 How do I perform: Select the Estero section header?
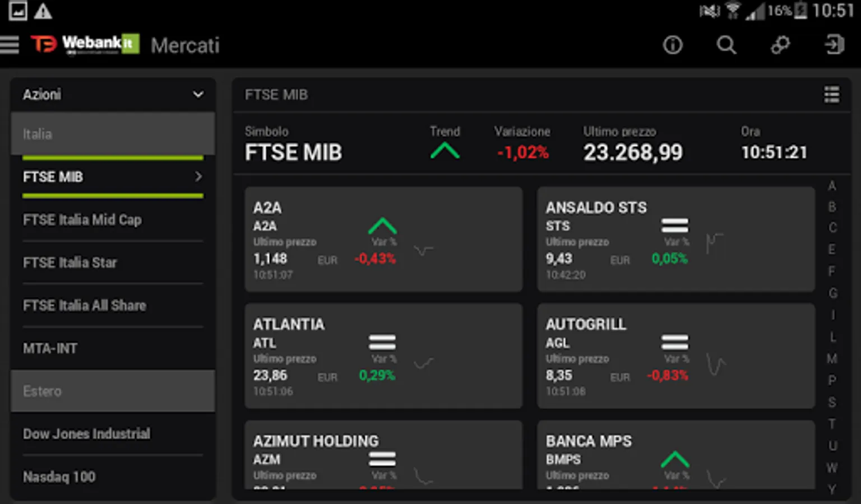[x=113, y=391]
